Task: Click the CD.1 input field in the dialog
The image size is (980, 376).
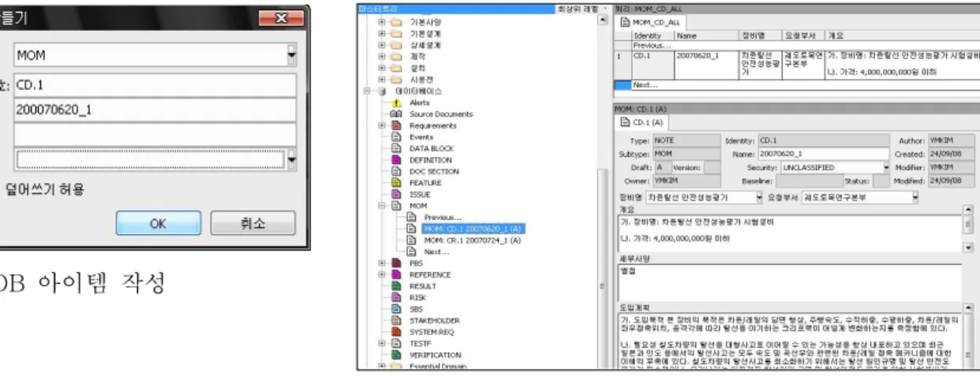Action: coord(155,84)
